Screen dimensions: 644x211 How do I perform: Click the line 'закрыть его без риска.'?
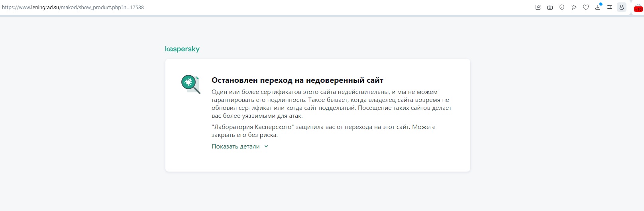click(x=245, y=135)
